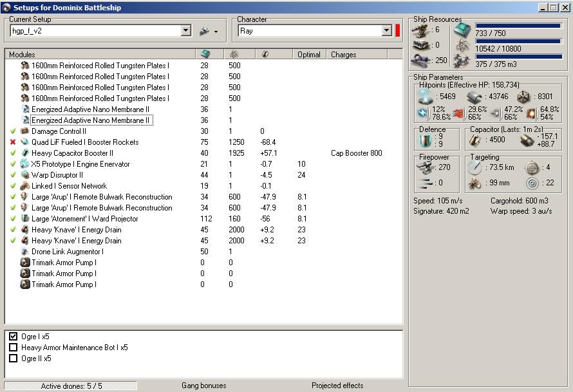Viewport: 573px width, 392px height.
Task: Toggle X5 Prototype Engine Enervator checkmark
Action: (x=13, y=163)
